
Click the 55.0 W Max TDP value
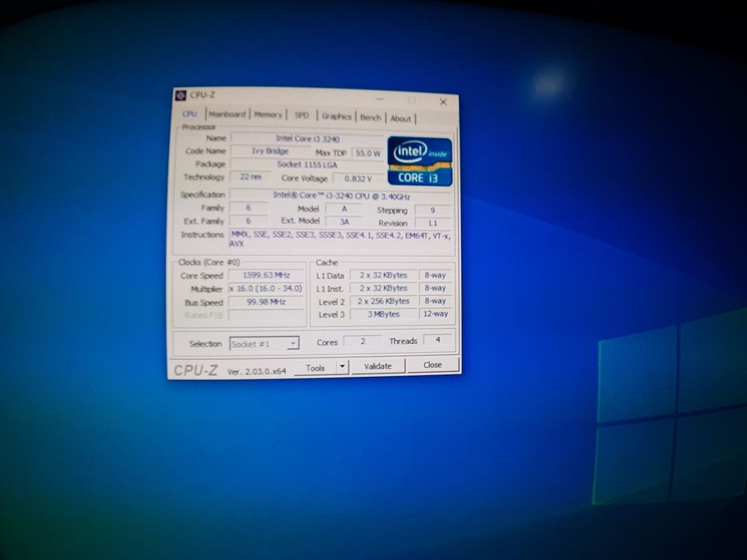[368, 154]
